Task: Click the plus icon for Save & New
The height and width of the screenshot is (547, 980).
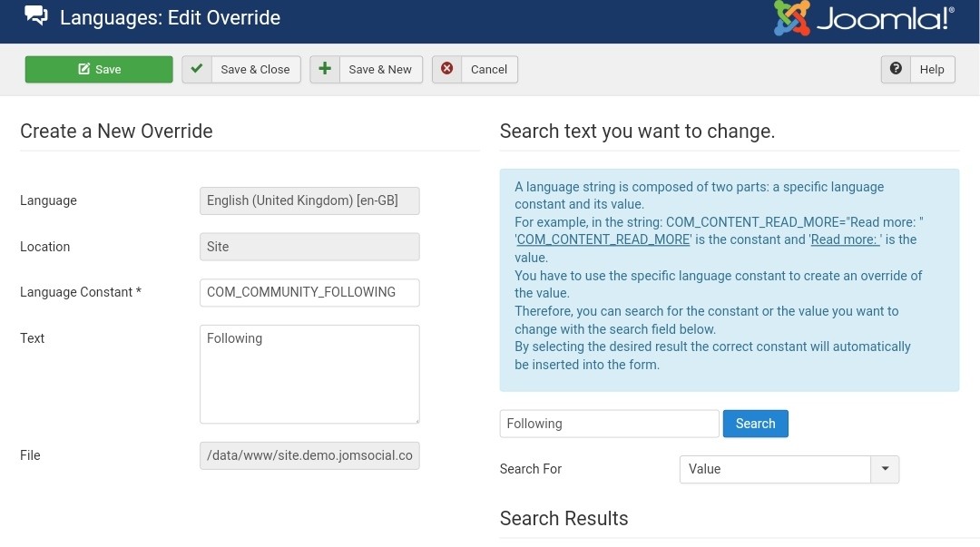Action: click(325, 69)
